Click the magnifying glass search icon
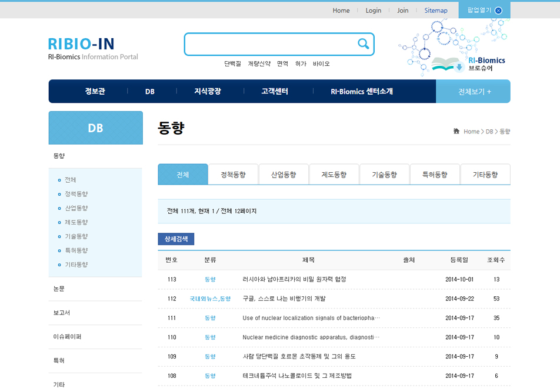The height and width of the screenshot is (392, 560). click(364, 44)
